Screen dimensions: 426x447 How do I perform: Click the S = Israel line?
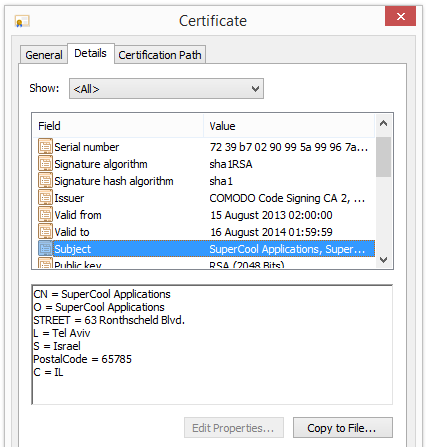pos(57,346)
